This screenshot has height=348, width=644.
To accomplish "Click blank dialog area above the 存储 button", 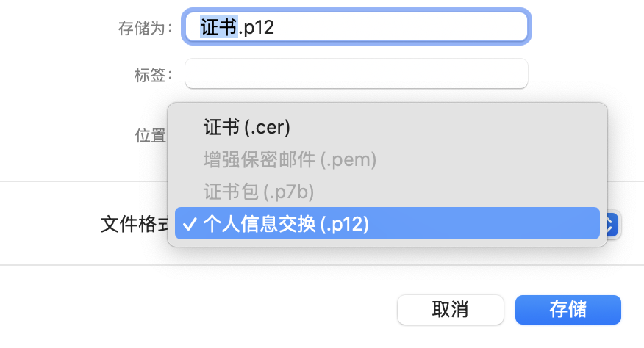I will [568, 279].
